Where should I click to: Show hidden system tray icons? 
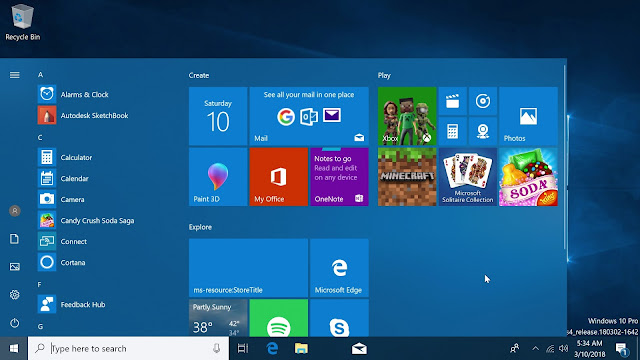click(x=535, y=349)
